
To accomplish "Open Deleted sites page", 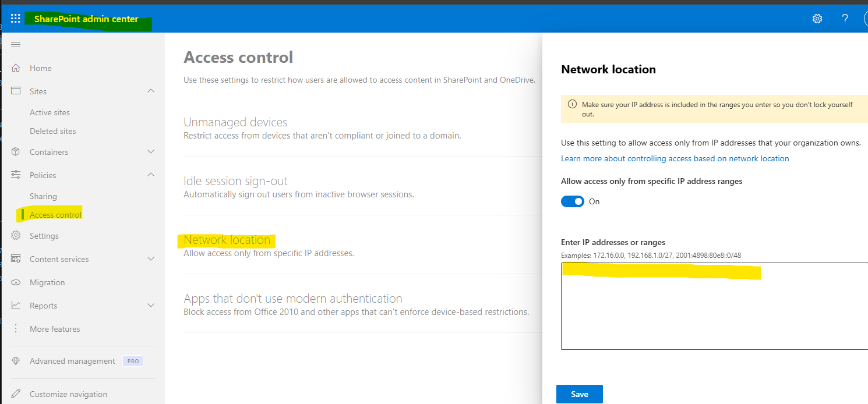I will (x=53, y=131).
